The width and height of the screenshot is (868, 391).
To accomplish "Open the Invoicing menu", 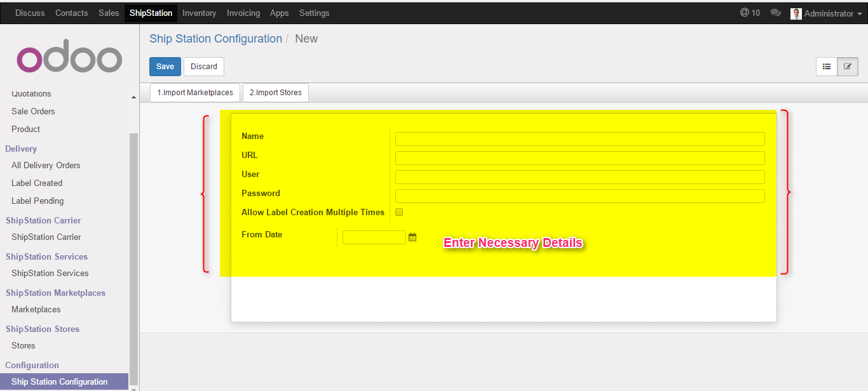I will click(243, 13).
